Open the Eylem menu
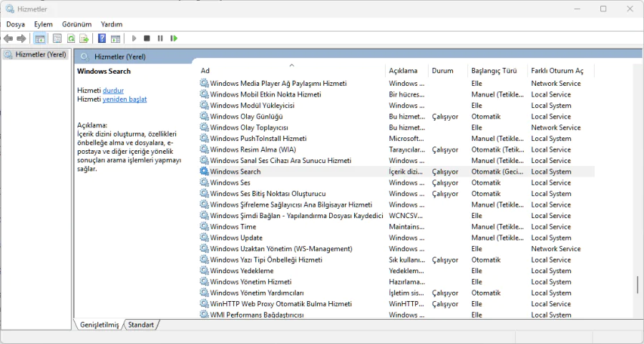644x344 pixels. coord(43,24)
